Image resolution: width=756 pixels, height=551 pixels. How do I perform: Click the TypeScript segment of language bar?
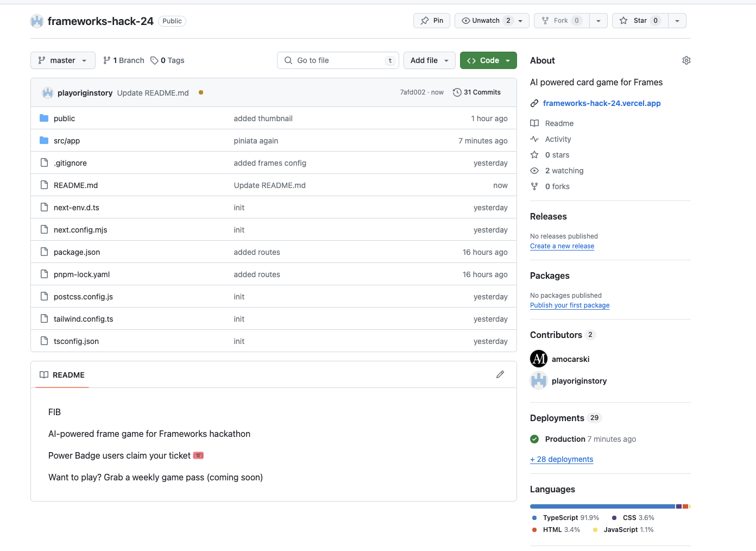click(603, 506)
